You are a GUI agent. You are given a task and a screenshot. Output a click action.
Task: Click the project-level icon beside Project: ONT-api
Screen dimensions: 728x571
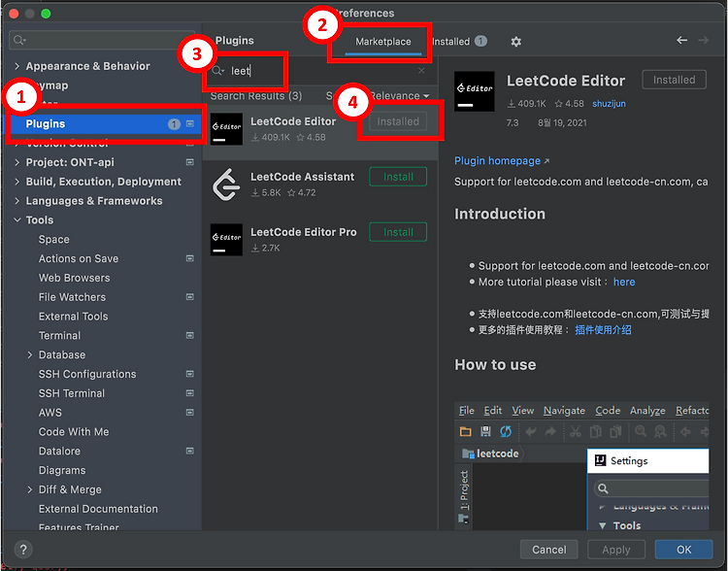(x=190, y=162)
